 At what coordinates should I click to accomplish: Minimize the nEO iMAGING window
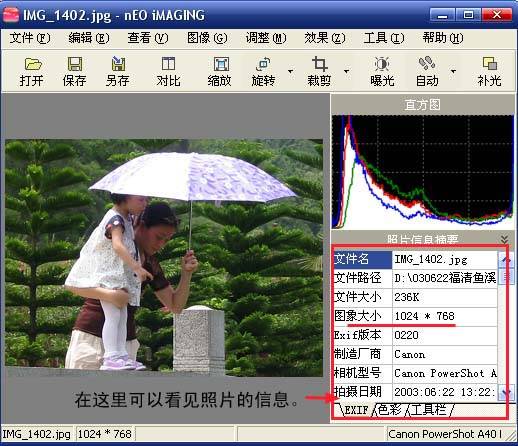tap(442, 15)
